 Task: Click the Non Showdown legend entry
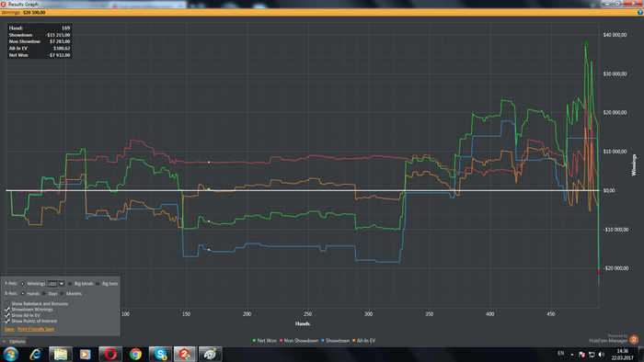(x=299, y=341)
